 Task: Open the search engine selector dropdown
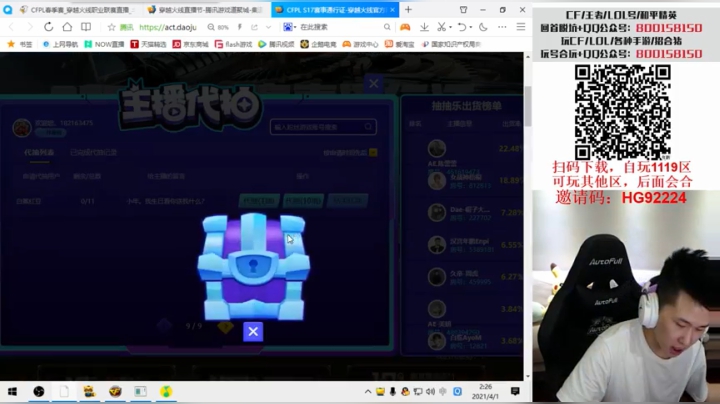pos(290,27)
